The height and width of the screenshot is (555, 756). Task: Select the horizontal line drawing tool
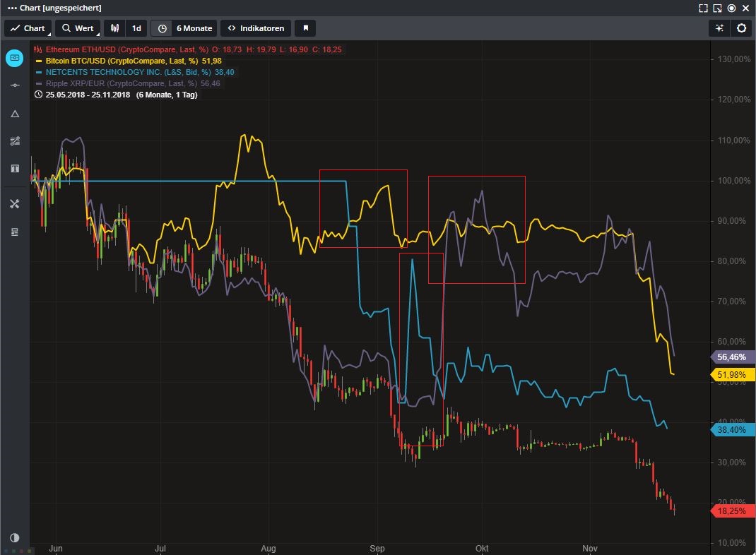[15, 85]
